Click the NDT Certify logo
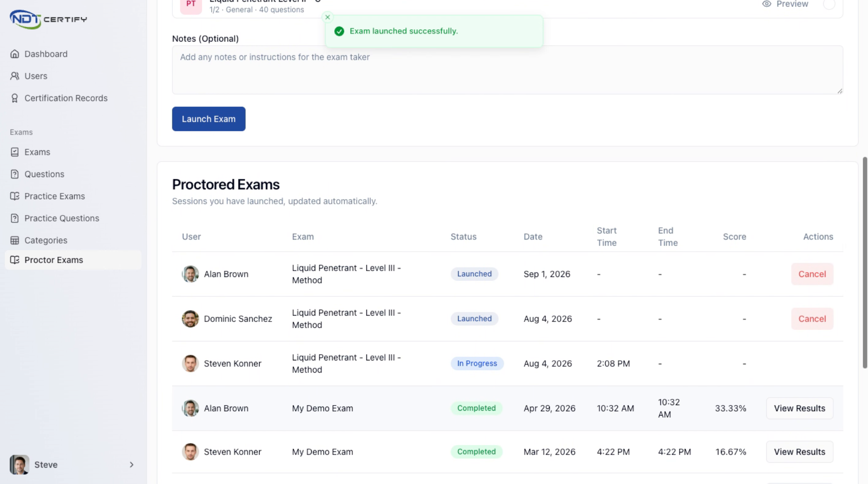 48,19
